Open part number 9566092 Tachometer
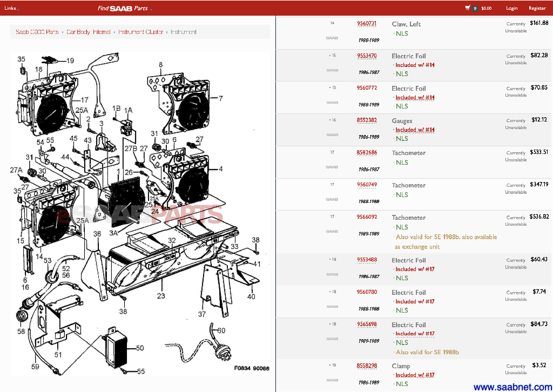 [367, 217]
